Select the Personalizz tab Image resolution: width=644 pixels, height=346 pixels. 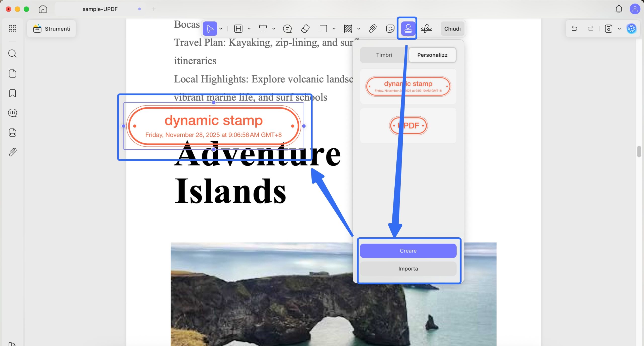click(x=432, y=55)
